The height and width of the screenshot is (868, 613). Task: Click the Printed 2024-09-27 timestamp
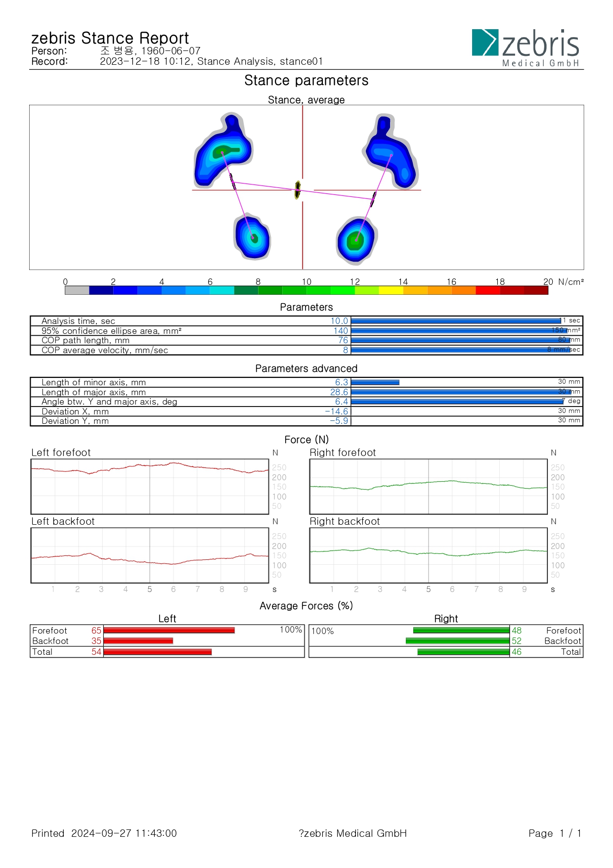(104, 833)
